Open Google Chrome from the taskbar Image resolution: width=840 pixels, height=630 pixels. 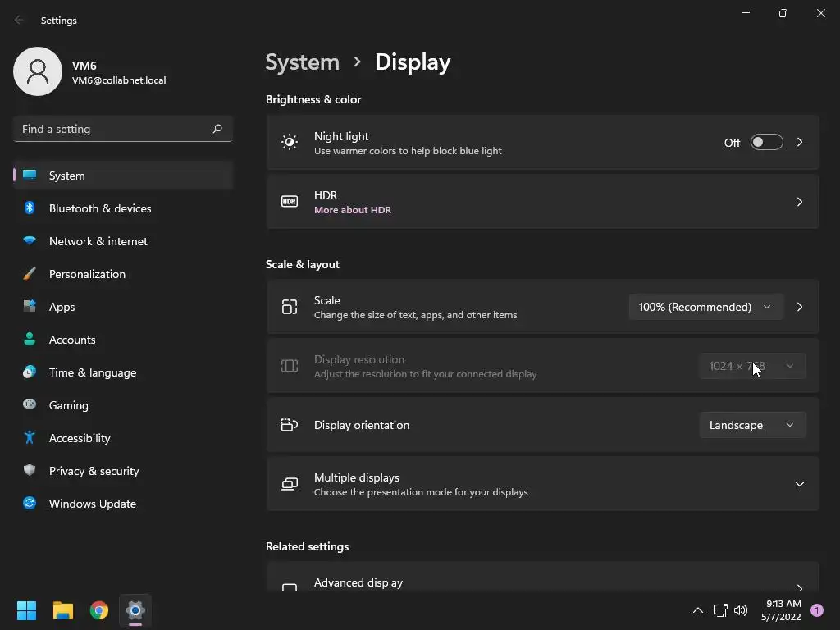[99, 610]
